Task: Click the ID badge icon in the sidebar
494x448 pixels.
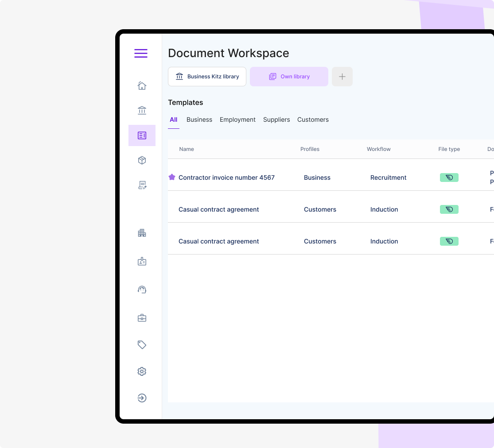Action: pos(142,261)
